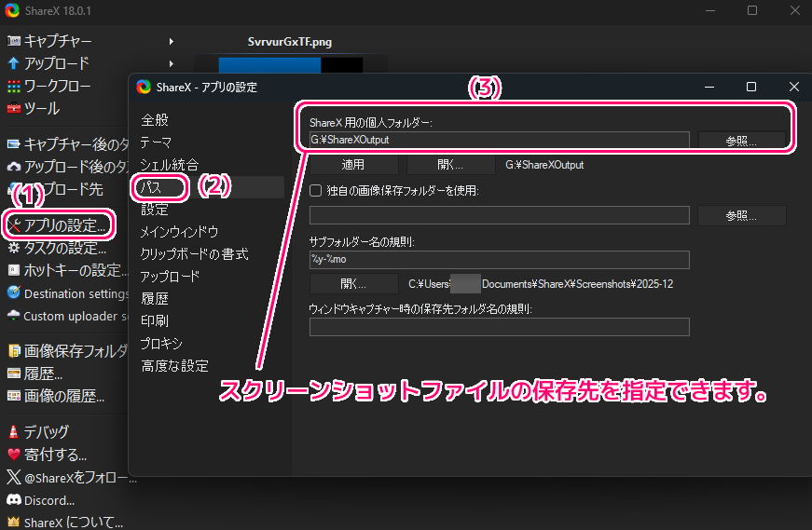Click the Discord icon
The image size is (812, 530).
point(13,499)
